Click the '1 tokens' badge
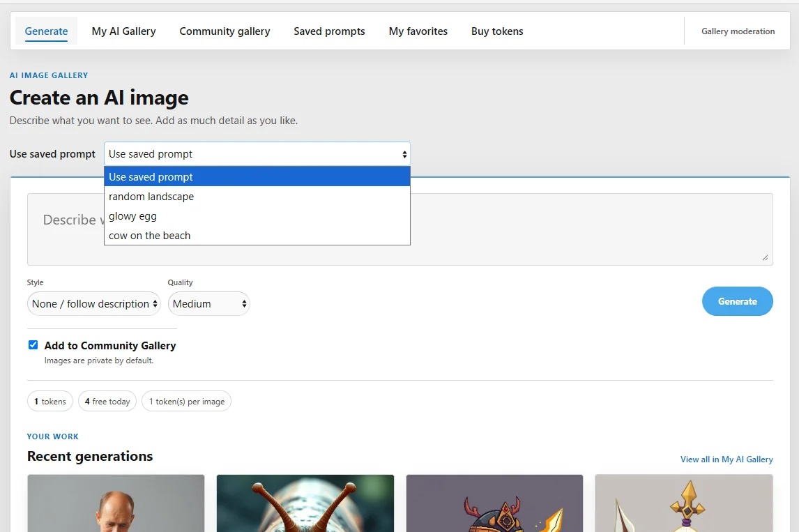799x532 pixels. pyautogui.click(x=50, y=402)
